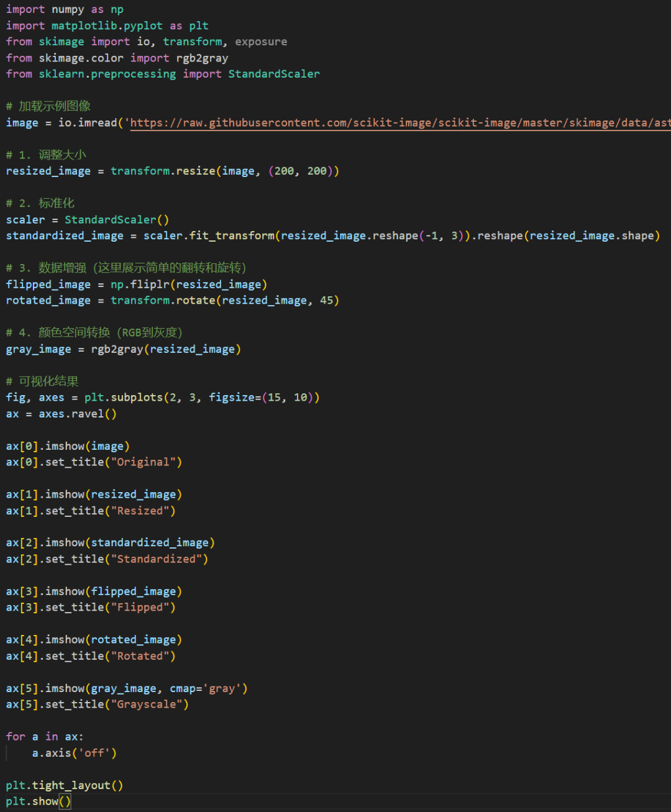Click 'standardized_image' in the fit_transform assignment line
This screenshot has width=671, height=812.
coord(65,235)
